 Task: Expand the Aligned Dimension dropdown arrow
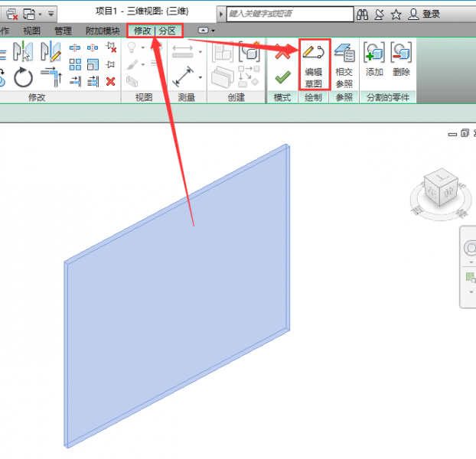201,77
